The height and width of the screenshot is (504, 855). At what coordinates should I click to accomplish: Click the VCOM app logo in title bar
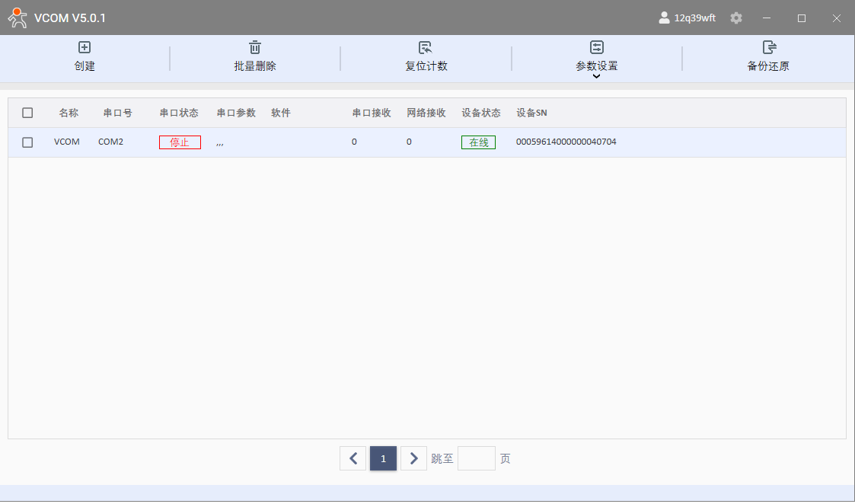click(x=18, y=18)
